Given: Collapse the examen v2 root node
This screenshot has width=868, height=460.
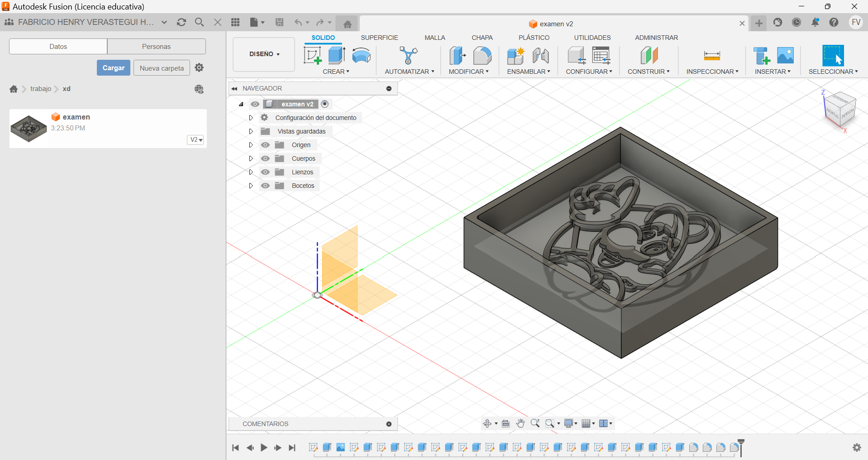Looking at the screenshot, I should 241,104.
